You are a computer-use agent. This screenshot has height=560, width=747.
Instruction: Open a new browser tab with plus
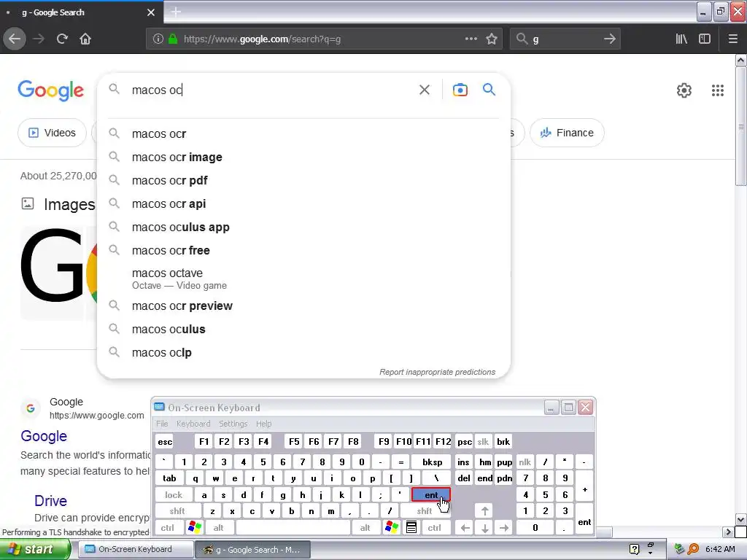pyautogui.click(x=176, y=12)
